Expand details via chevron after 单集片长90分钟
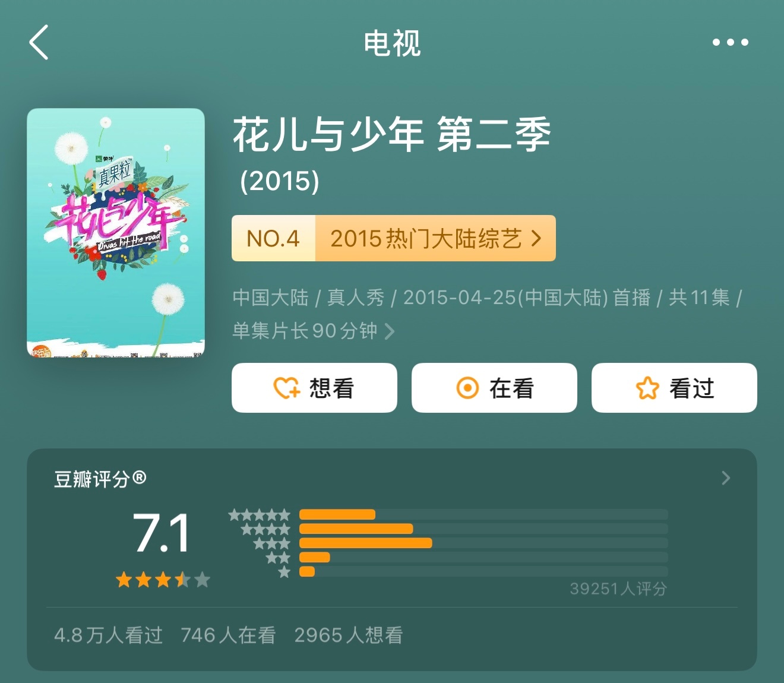 click(x=390, y=331)
